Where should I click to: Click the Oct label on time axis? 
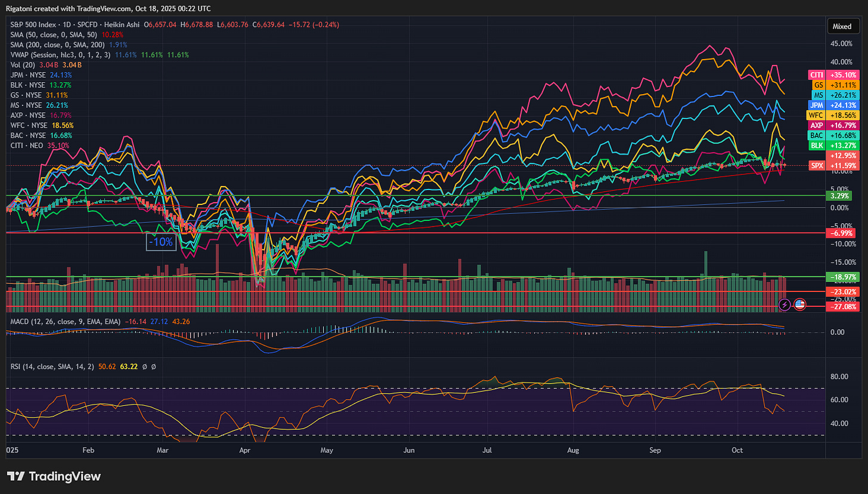click(738, 452)
